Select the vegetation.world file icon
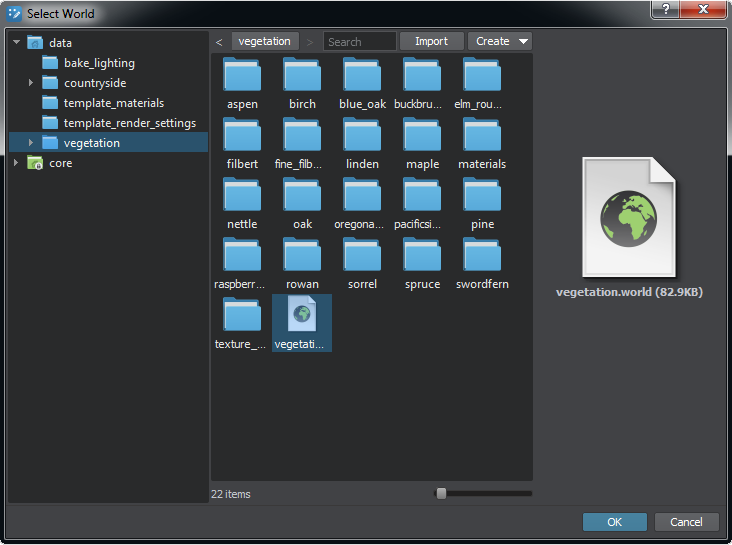This screenshot has height=545, width=732. click(x=302, y=316)
